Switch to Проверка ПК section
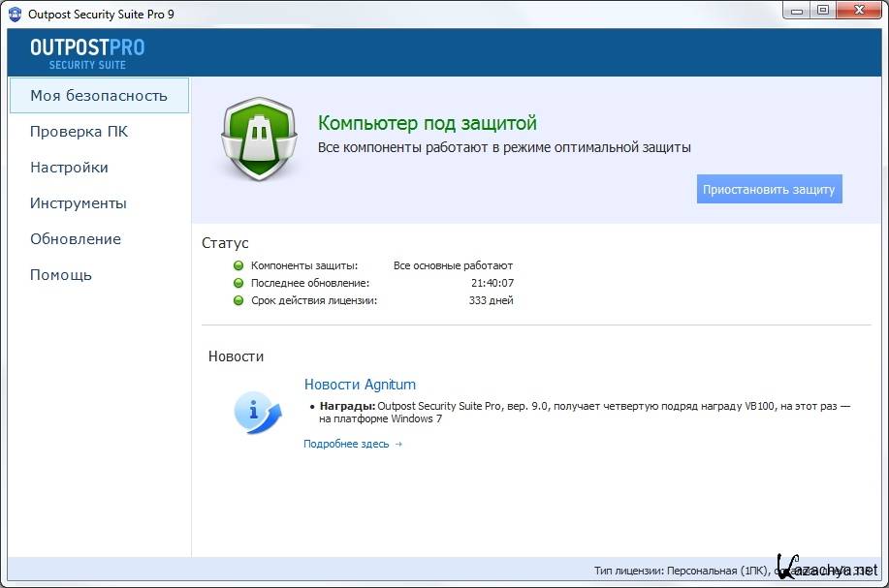The height and width of the screenshot is (588, 889). (79, 132)
